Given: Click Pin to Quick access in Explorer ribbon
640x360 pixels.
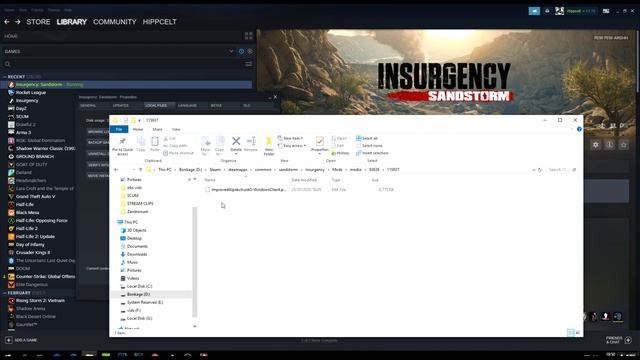Looking at the screenshot, I should pyautogui.click(x=122, y=146).
